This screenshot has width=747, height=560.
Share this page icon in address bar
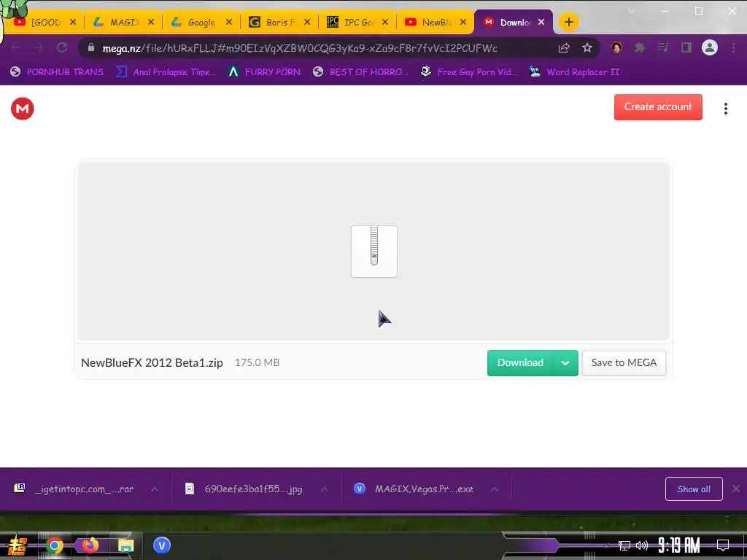click(x=564, y=47)
